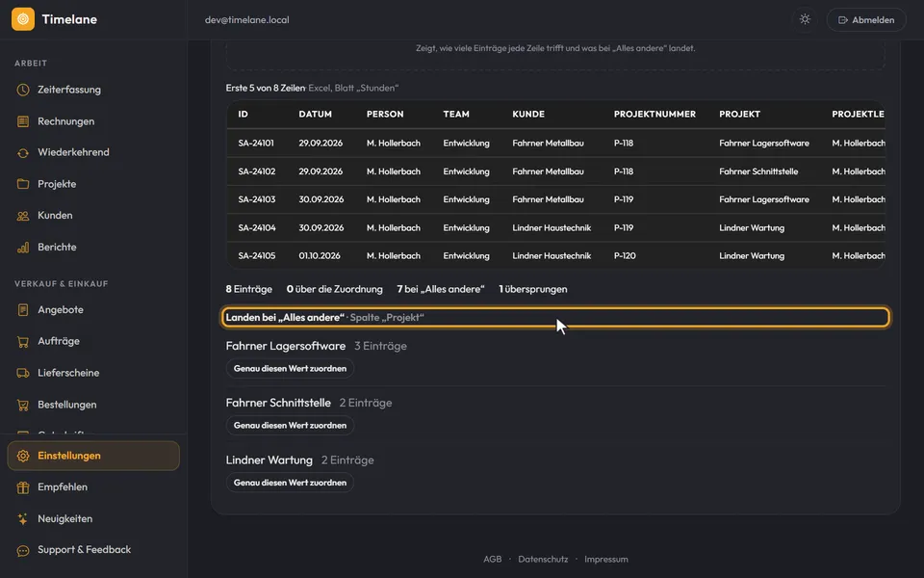Click the '7 bei Alles andere' summary
Image resolution: width=924 pixels, height=578 pixels.
click(x=441, y=289)
